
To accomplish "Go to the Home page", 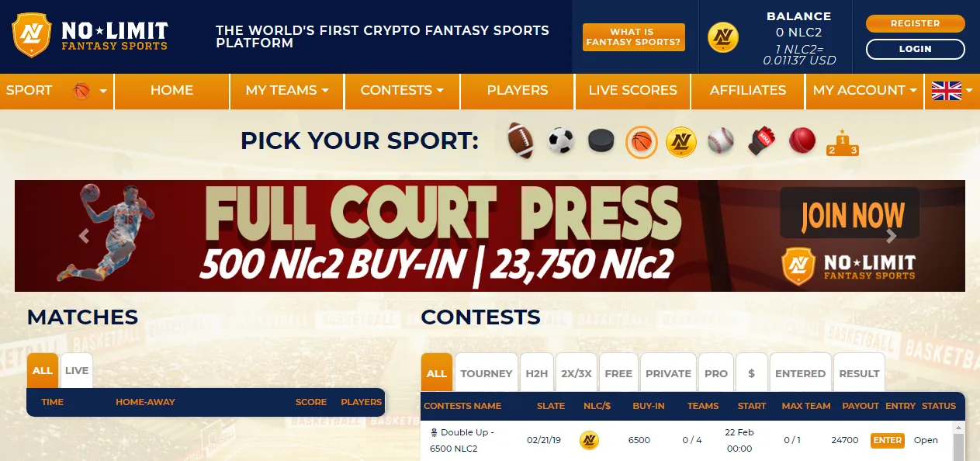I will pyautogui.click(x=171, y=91).
